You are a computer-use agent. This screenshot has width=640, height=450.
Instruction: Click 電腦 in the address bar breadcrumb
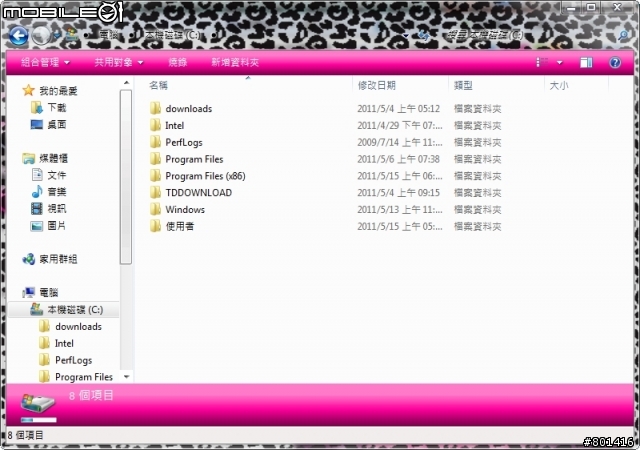pos(109,36)
